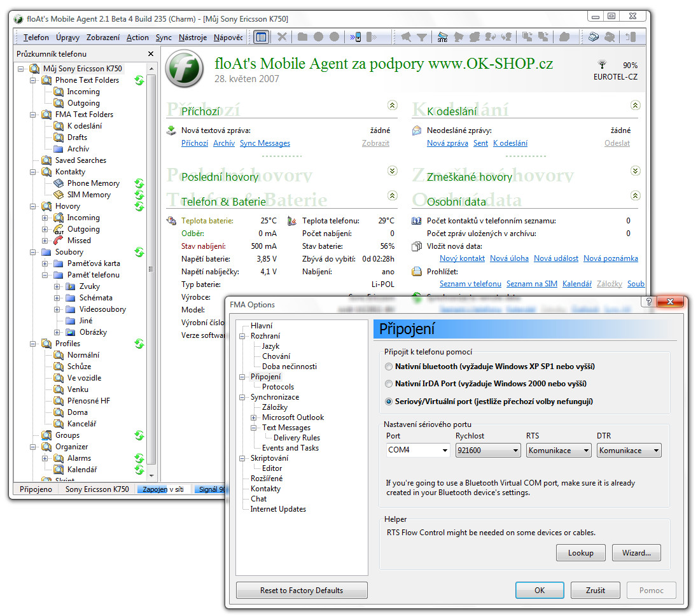This screenshot has width=698, height=616.
Task: Open the connection Wizard
Action: click(x=636, y=553)
